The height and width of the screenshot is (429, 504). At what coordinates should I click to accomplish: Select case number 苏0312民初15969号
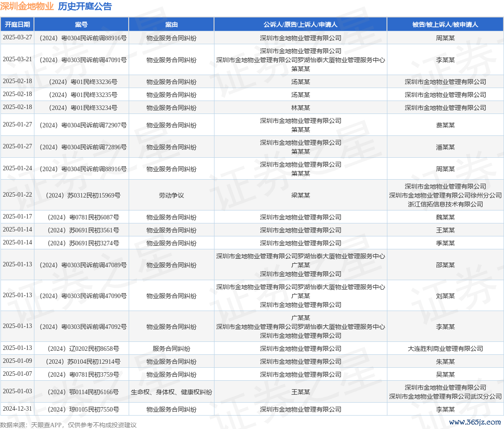pos(83,195)
